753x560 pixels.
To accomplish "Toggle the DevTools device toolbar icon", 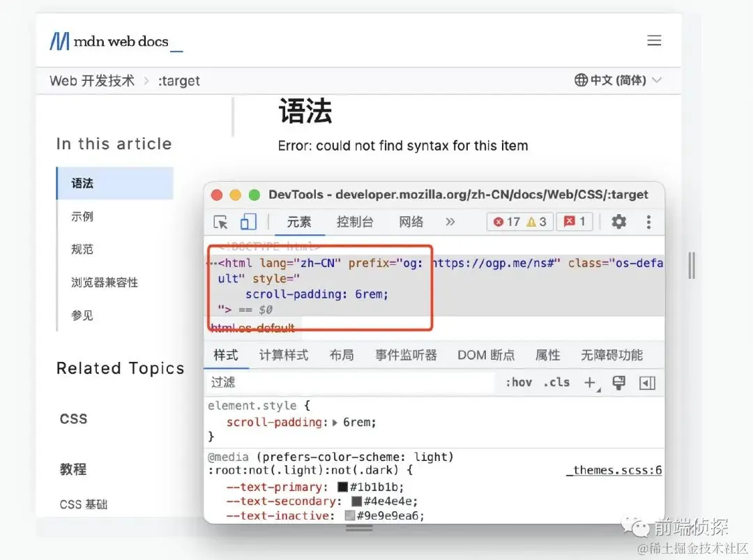I will point(248,222).
